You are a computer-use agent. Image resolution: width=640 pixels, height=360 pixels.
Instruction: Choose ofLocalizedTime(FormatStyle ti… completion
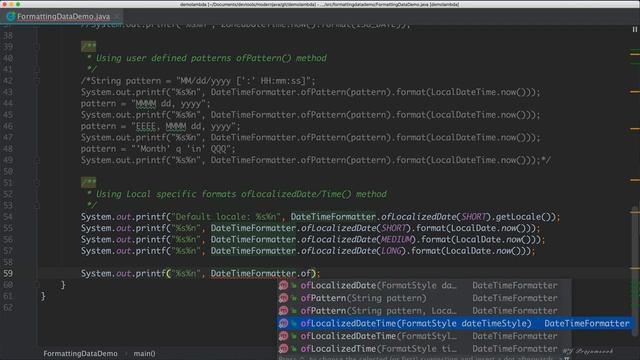point(424,349)
